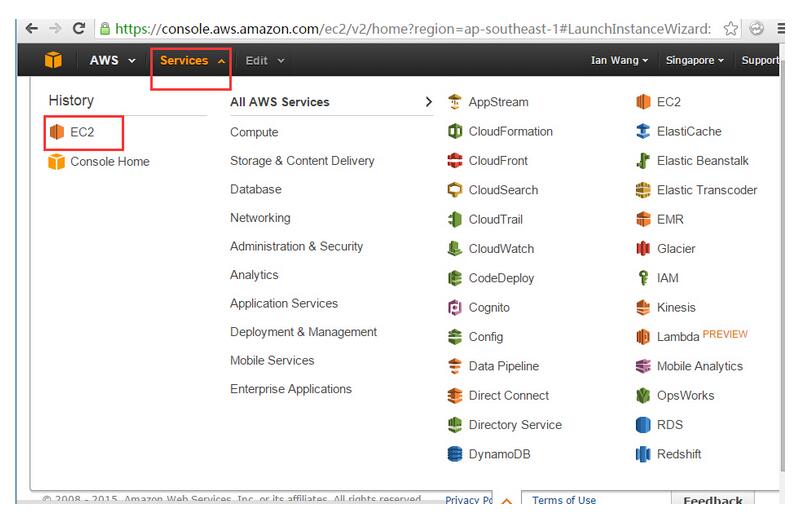Click the Redshift service icon
806x518 pixels.
point(643,454)
